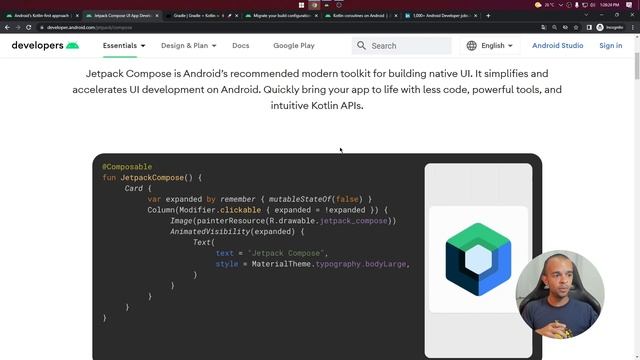Screen dimensions: 640x360
Task: Open the tab search chevron in Chrome
Action: click(586, 15)
